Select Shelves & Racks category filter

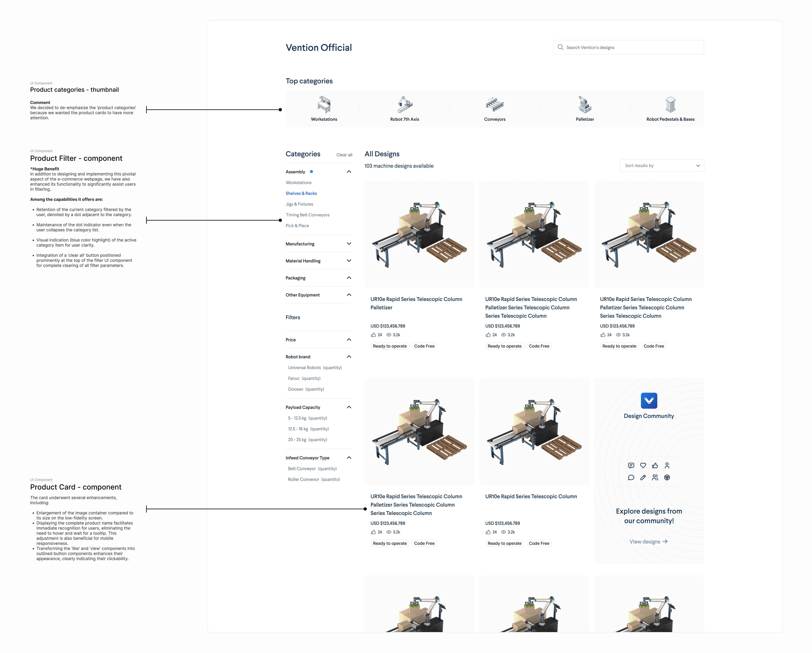[x=301, y=193]
